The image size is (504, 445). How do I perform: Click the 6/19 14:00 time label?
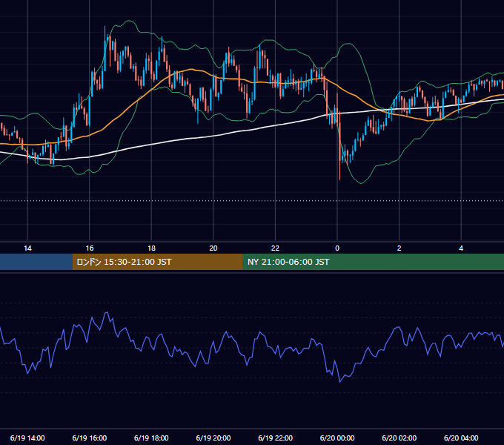pyautogui.click(x=27, y=438)
